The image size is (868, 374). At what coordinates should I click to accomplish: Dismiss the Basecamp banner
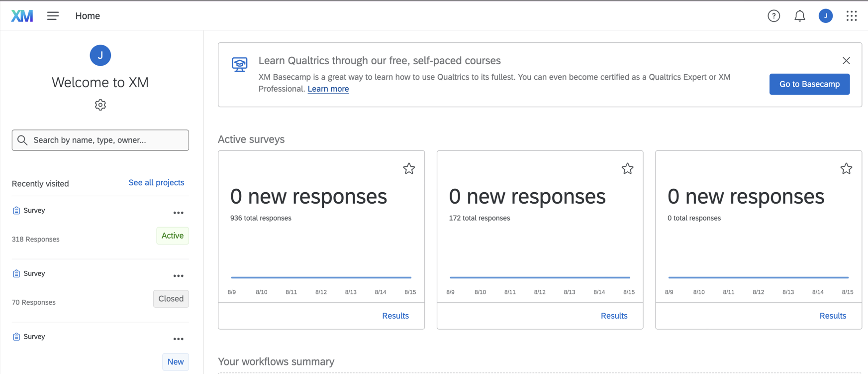pos(846,61)
